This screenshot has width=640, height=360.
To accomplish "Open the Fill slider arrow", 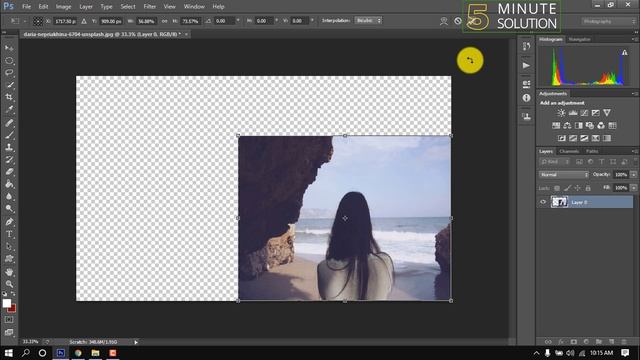I will (x=633, y=188).
